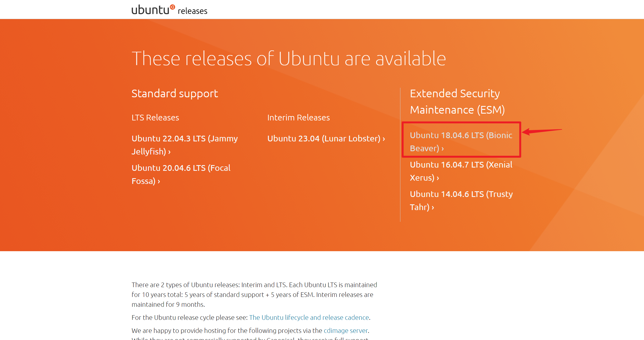Click the LTS Releases column heading
The image size is (644, 340).
pos(155,117)
